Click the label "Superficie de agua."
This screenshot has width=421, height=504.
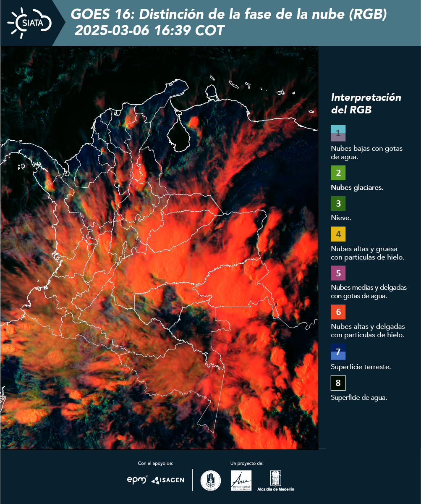coord(359,398)
